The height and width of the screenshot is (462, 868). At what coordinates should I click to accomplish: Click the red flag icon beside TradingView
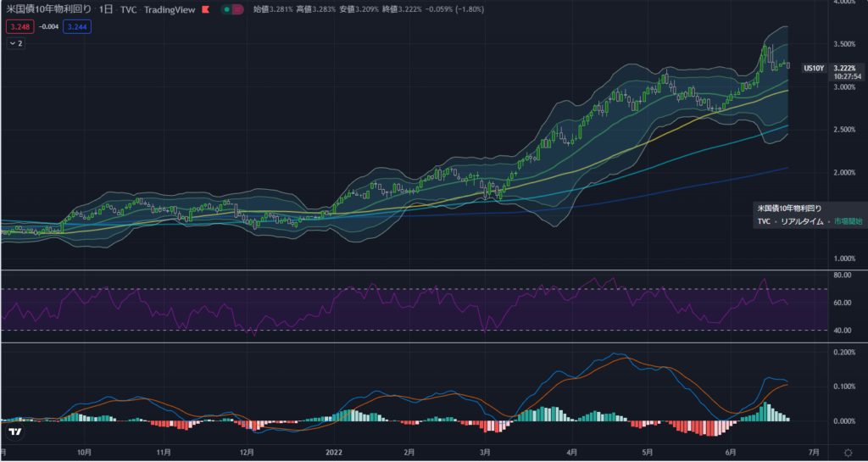[x=204, y=9]
